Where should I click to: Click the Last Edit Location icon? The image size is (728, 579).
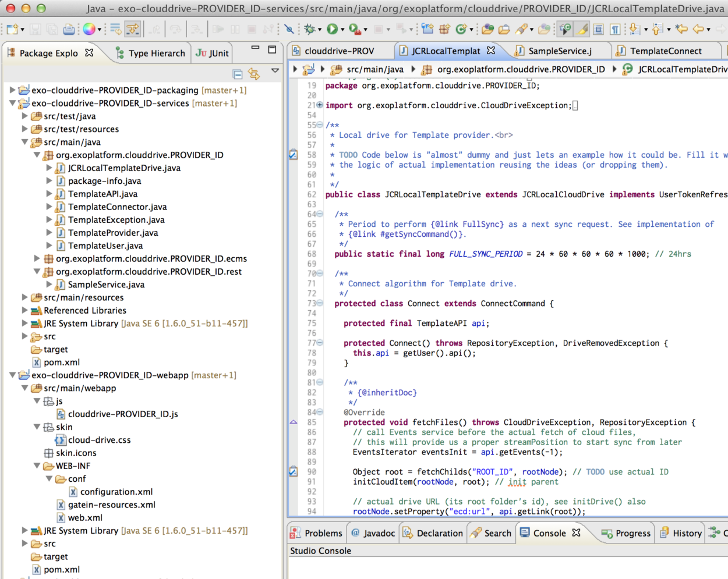pos(681,29)
